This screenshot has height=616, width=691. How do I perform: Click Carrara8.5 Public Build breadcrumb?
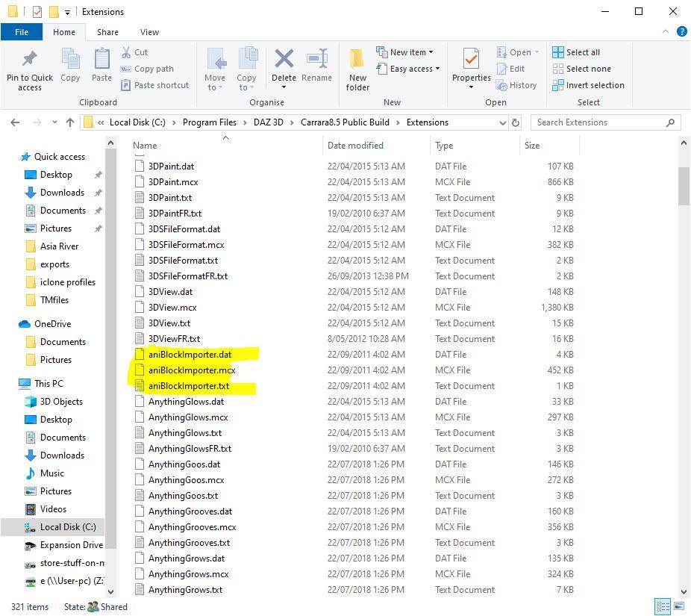pos(345,122)
